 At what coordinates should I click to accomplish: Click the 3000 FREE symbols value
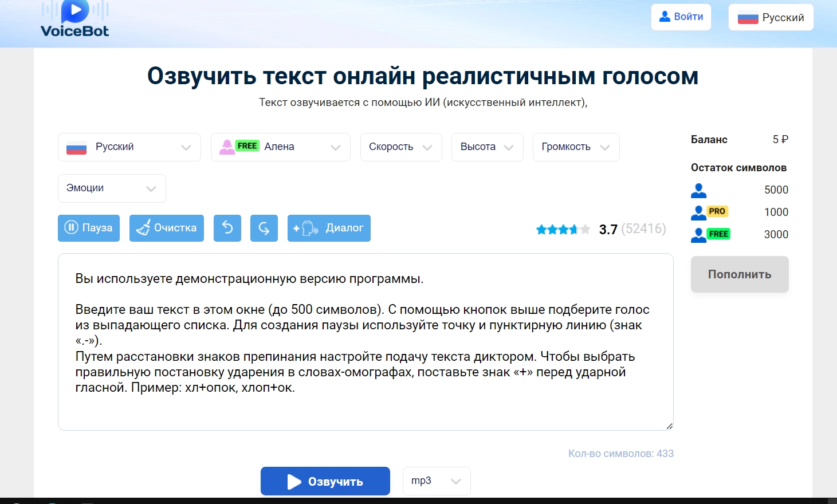tap(776, 235)
